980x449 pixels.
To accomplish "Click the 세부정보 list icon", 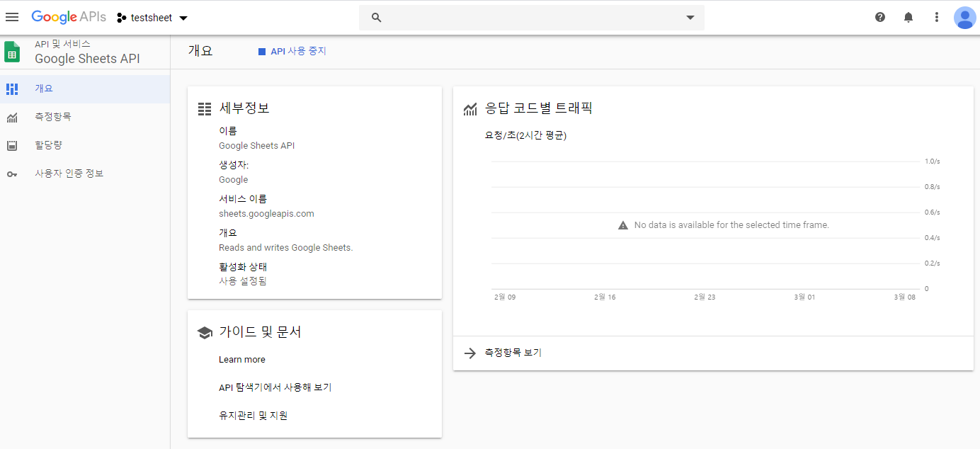I will [205, 109].
